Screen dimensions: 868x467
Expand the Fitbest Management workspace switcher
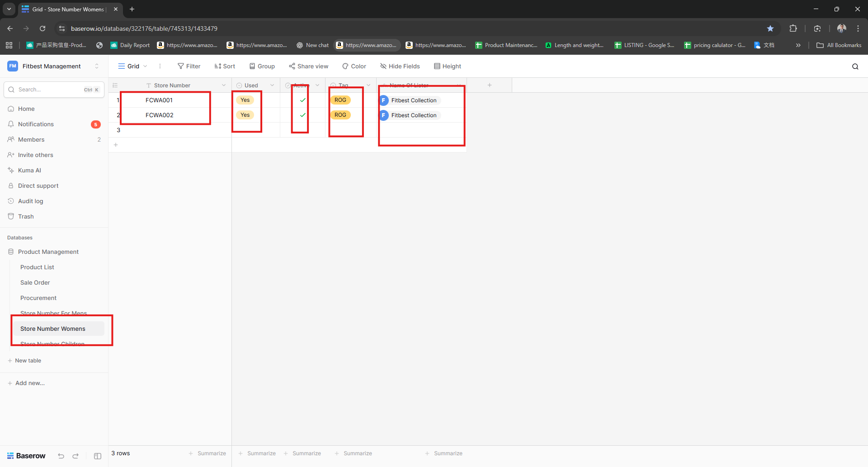(x=96, y=66)
